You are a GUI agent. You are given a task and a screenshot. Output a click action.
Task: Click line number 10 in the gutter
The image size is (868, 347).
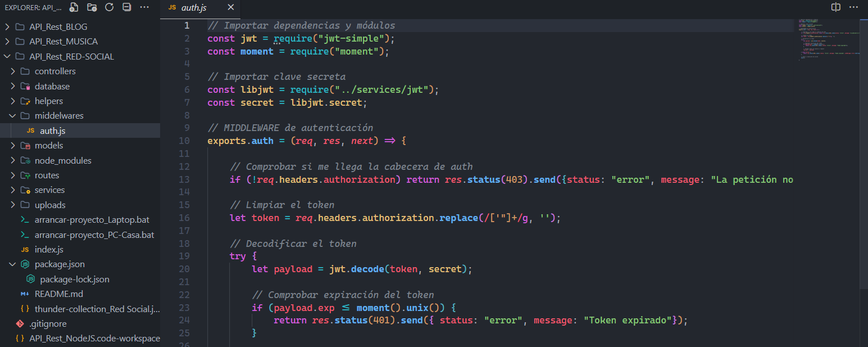184,141
